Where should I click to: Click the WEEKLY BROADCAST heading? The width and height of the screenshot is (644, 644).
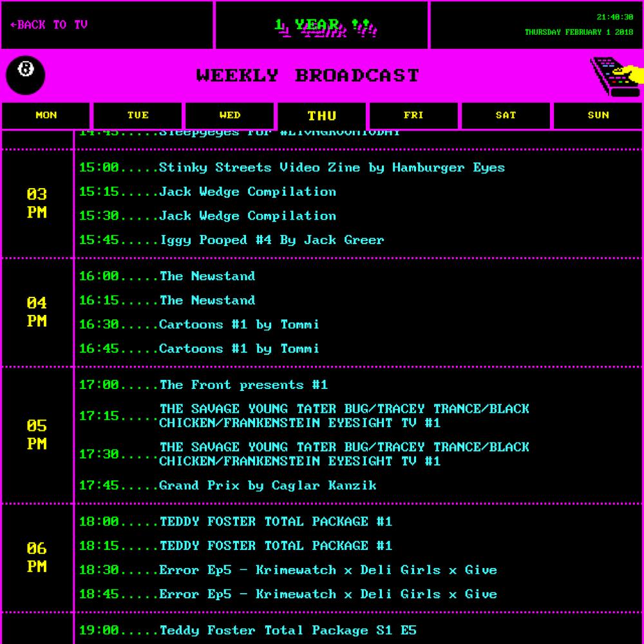click(308, 75)
